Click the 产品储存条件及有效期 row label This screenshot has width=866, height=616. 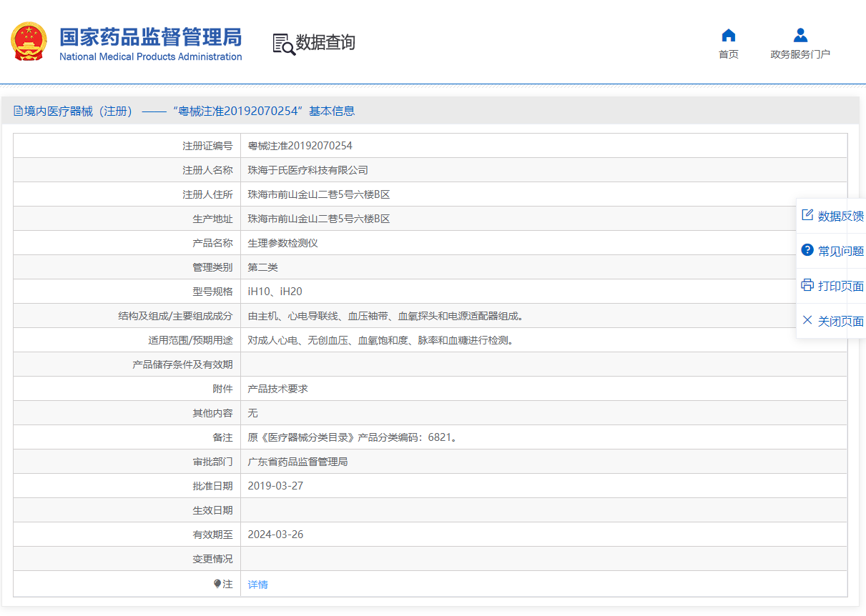coord(183,364)
